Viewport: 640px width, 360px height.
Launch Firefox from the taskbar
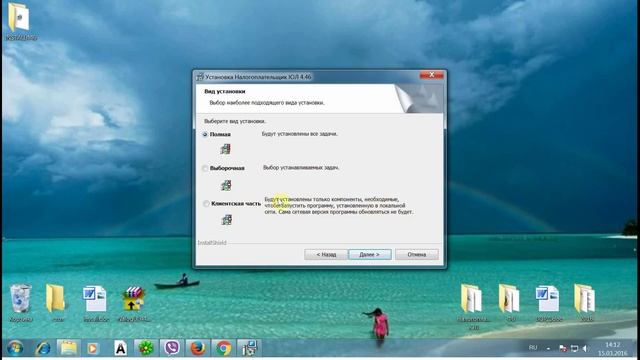pyautogui.click(x=198, y=348)
